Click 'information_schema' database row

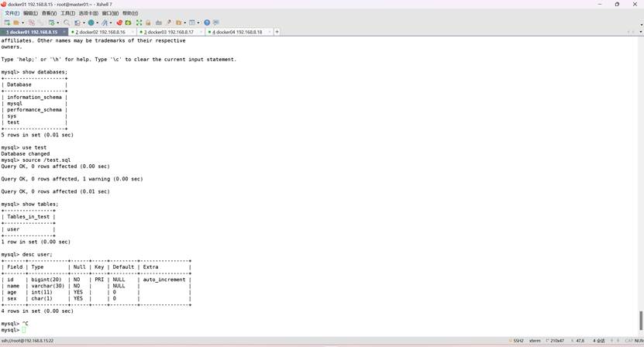coord(35,97)
